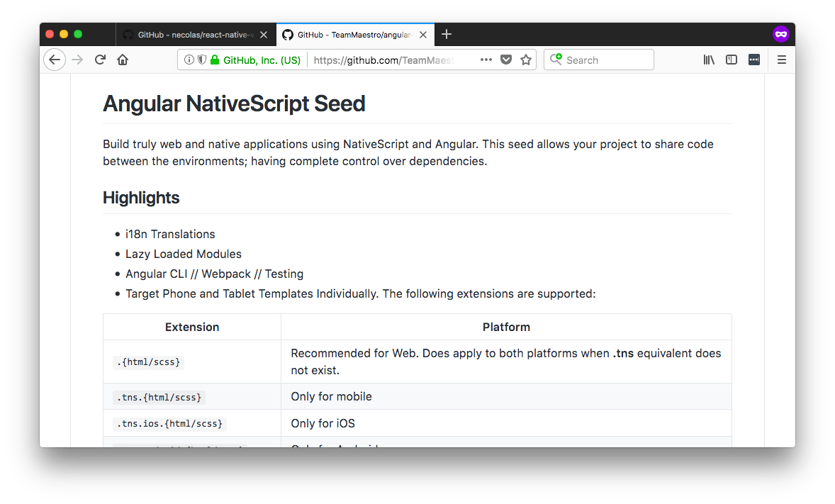The image size is (835, 504).
Task: Click the Highlights section heading link
Action: pyautogui.click(x=140, y=198)
